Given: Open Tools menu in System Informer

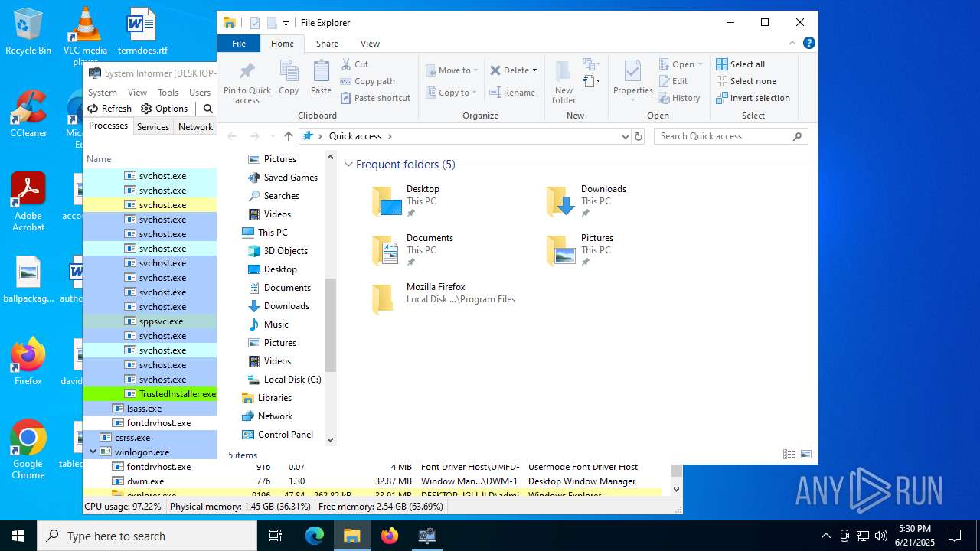Looking at the screenshot, I should point(168,93).
